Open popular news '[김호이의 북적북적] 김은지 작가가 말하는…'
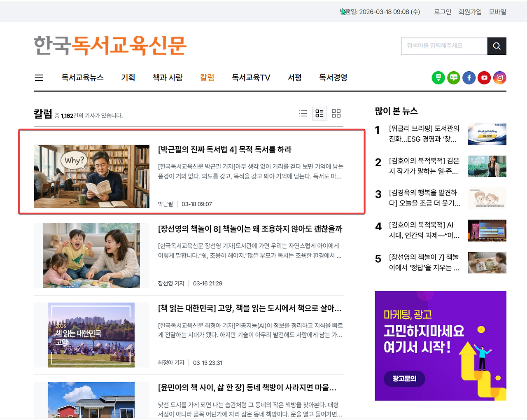Viewport: 527px width, 420px height. [424, 166]
